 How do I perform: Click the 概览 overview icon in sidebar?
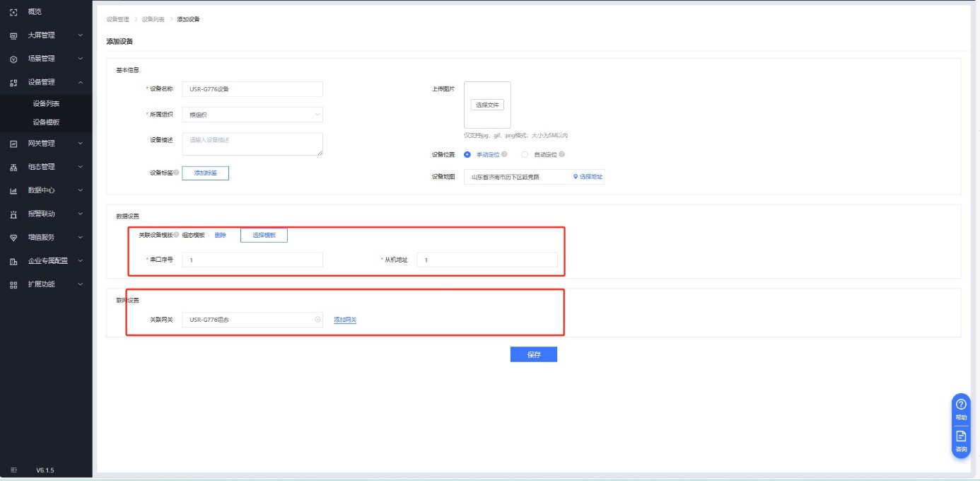13,12
